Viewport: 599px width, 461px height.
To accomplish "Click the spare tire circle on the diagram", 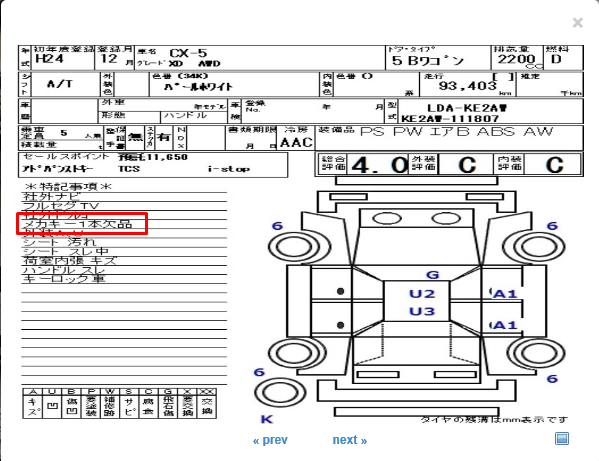I will (280, 392).
